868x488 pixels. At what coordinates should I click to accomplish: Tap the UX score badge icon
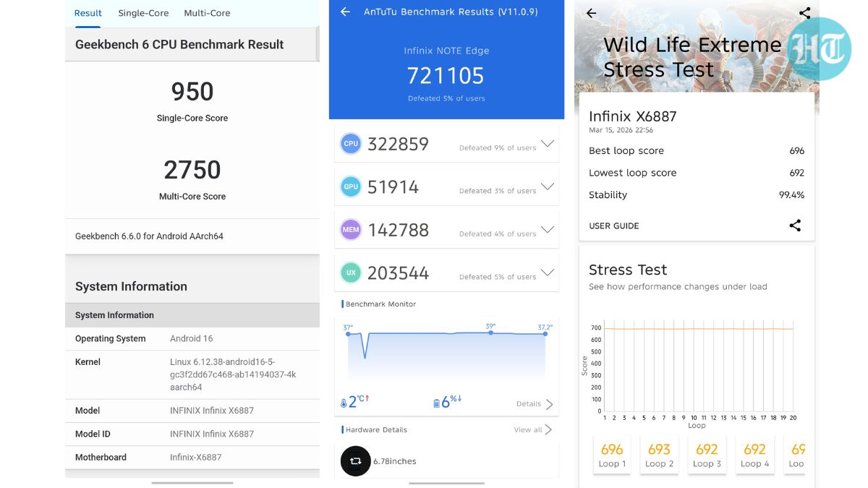[x=351, y=273]
